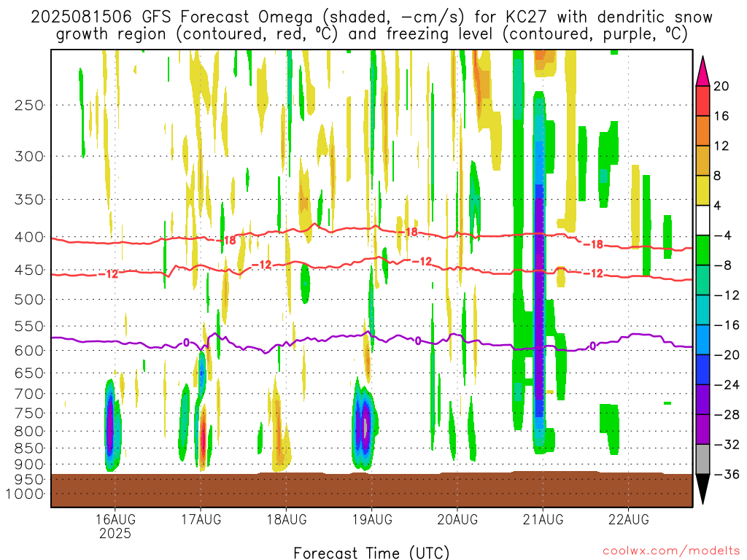The height and width of the screenshot is (560, 747).
Task: Click the 450 pressure level label
Action: click(x=29, y=270)
